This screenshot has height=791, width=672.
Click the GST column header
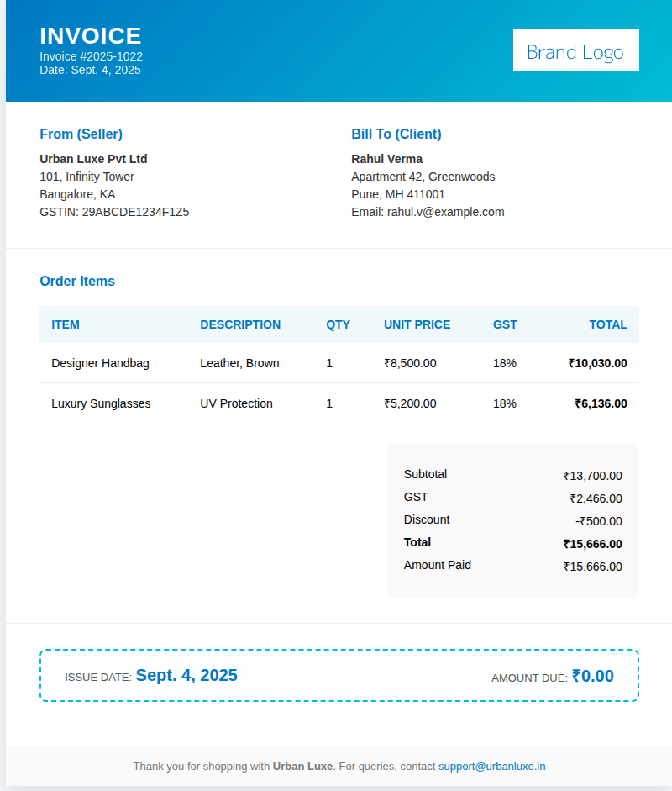tap(505, 324)
